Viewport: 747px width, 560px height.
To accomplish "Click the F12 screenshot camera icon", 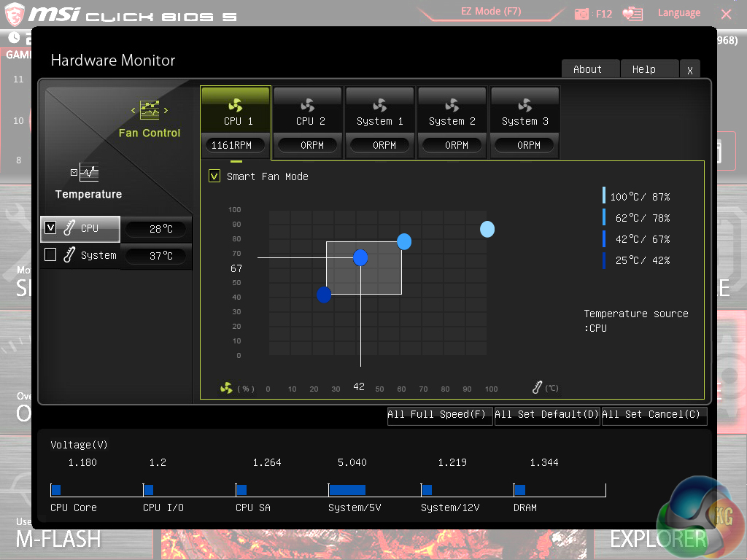I will (581, 14).
